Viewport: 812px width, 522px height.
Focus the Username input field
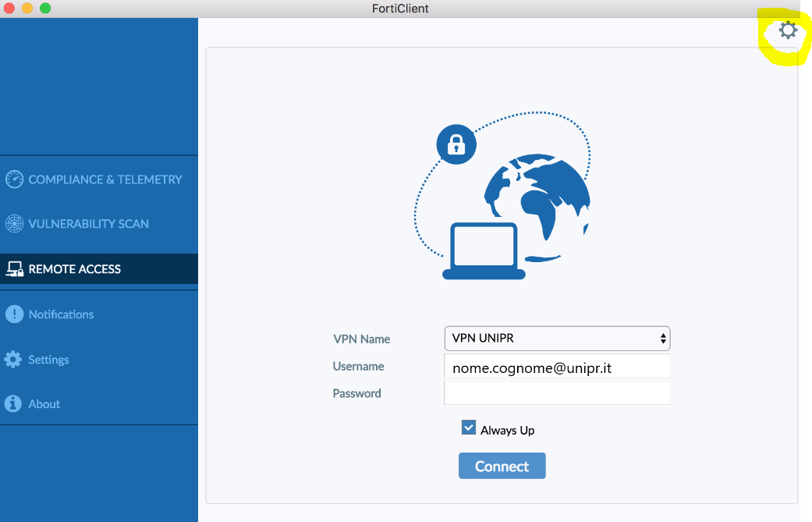point(557,367)
